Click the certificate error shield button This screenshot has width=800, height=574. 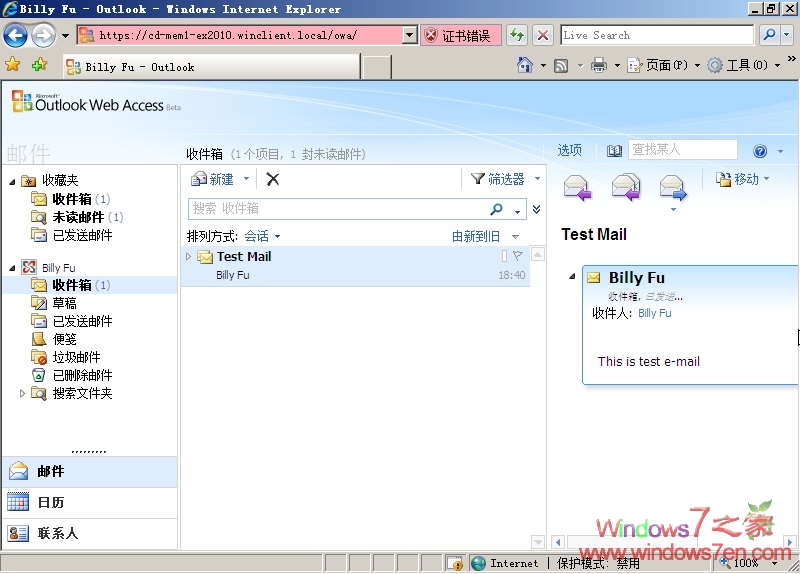[x=460, y=36]
